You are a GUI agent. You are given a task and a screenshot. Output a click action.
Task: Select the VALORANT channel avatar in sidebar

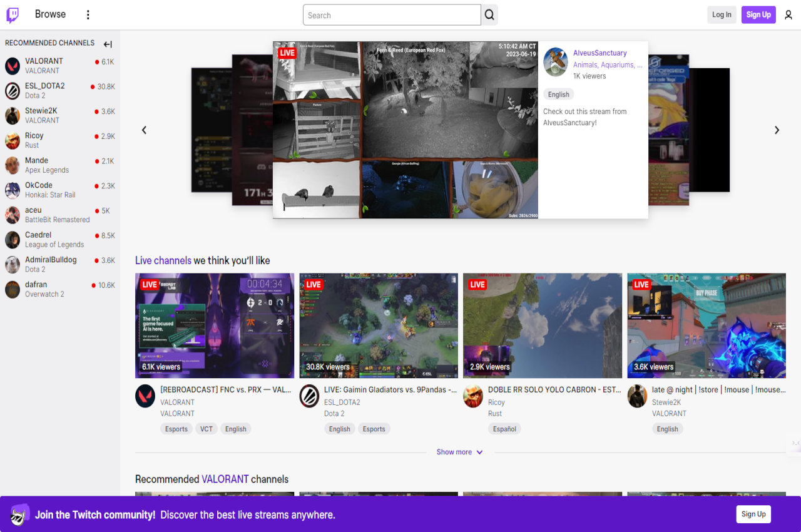pyautogui.click(x=11, y=65)
